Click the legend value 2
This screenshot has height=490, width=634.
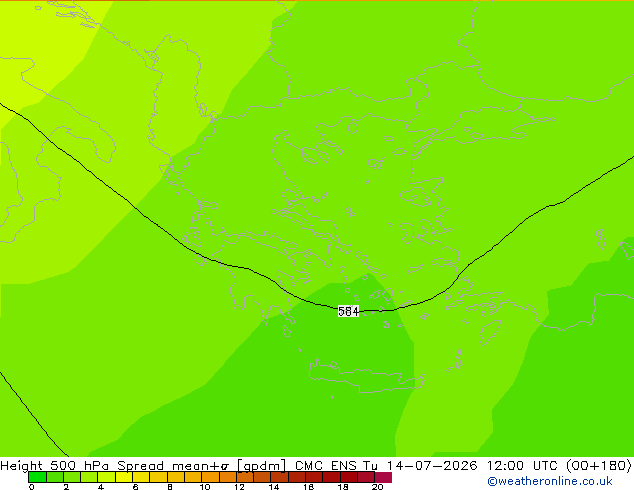tap(66, 487)
